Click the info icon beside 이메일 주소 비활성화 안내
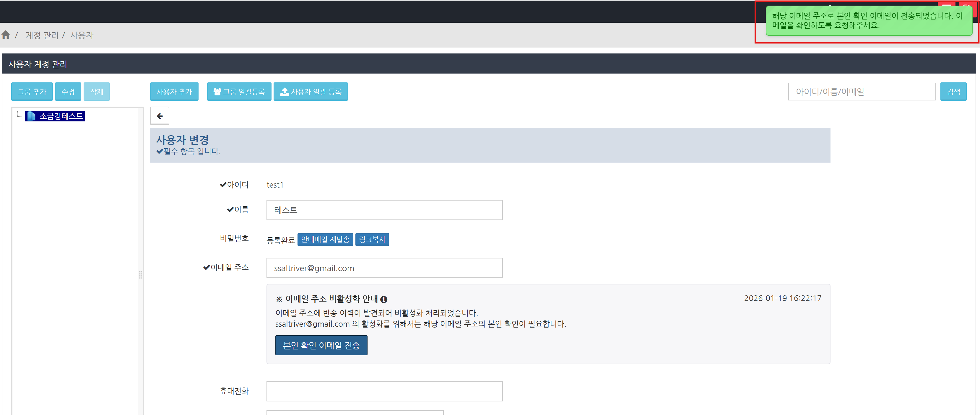 point(383,300)
